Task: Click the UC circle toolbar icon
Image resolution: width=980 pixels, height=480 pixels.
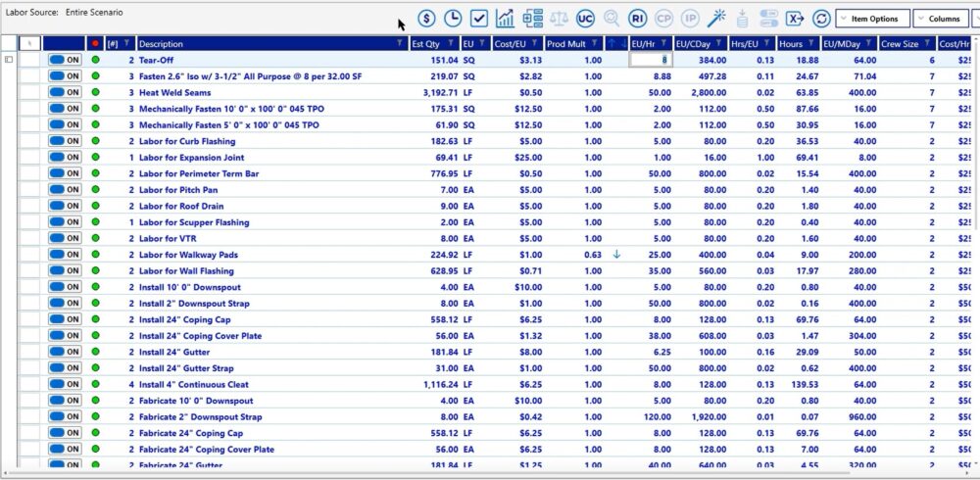Action: 586,19
